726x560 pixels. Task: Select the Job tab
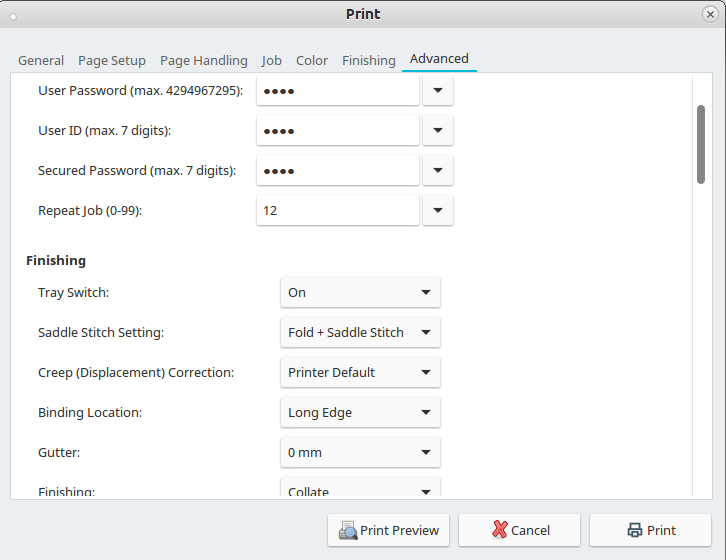(272, 60)
